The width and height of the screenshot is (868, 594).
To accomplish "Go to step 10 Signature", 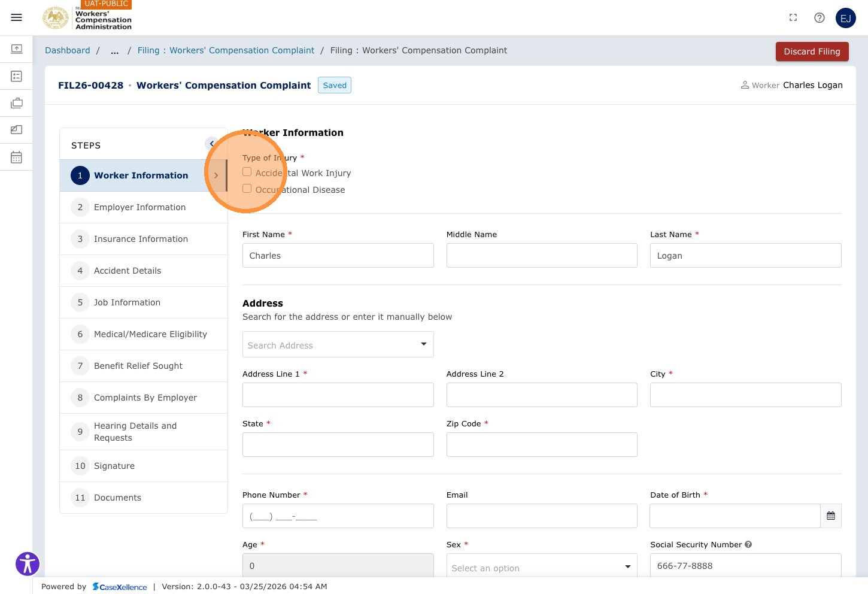I will [144, 466].
